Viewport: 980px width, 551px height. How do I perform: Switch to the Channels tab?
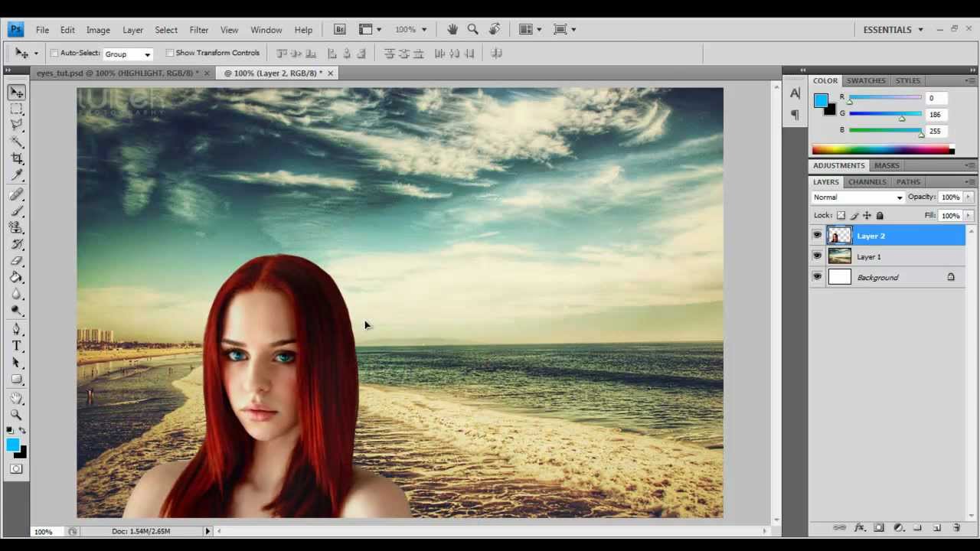[867, 182]
